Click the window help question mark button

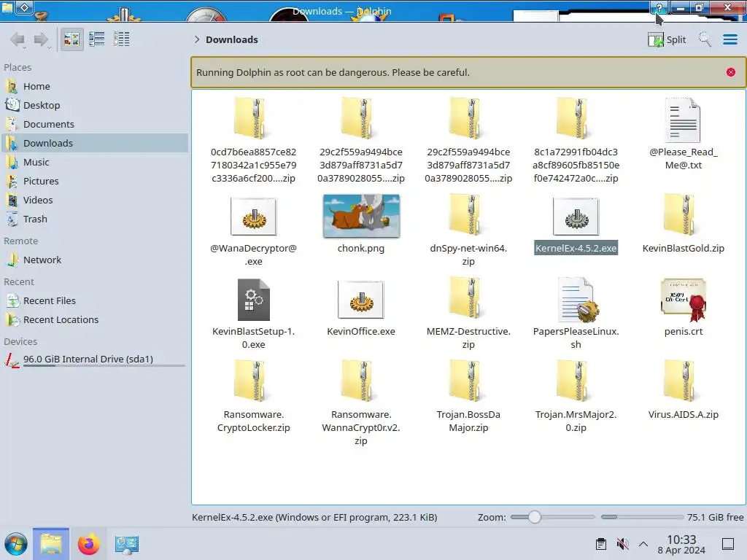pyautogui.click(x=659, y=7)
